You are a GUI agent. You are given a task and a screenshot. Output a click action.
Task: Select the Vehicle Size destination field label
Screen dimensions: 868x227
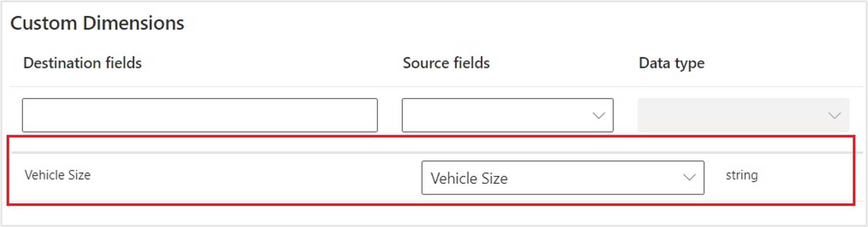(58, 175)
